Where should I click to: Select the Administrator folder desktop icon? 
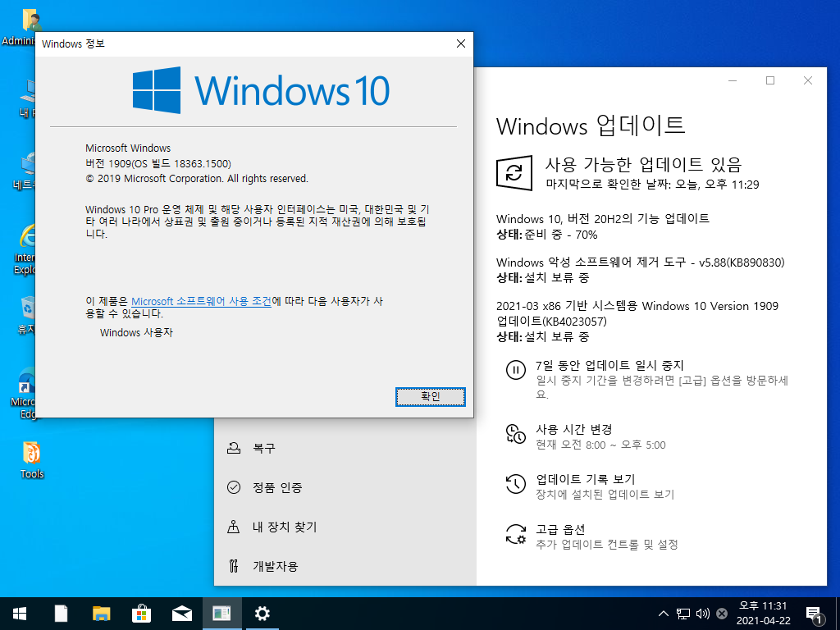tap(21, 27)
